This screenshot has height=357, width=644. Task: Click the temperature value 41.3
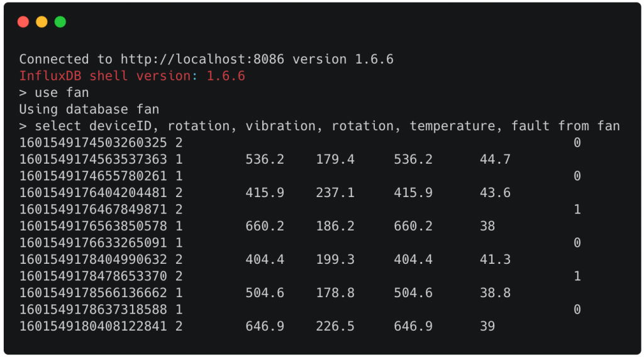495,259
